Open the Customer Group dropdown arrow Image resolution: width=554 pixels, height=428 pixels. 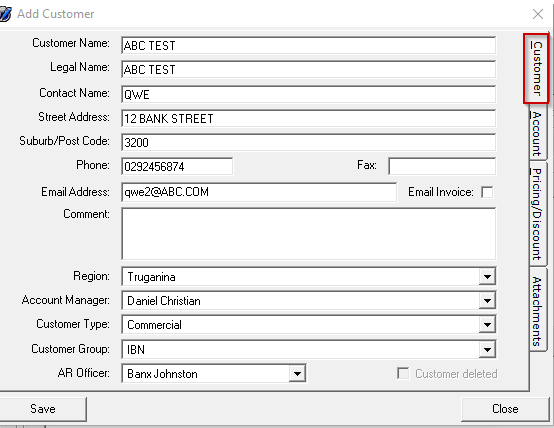point(487,350)
